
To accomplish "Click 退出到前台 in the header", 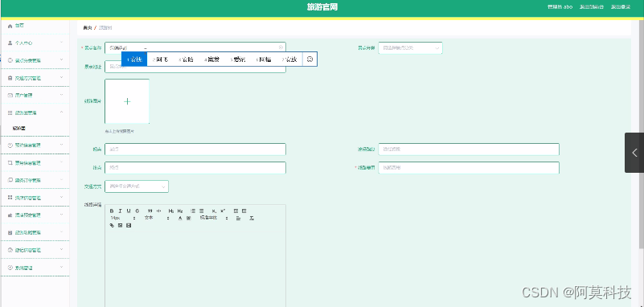I will coord(592,7).
